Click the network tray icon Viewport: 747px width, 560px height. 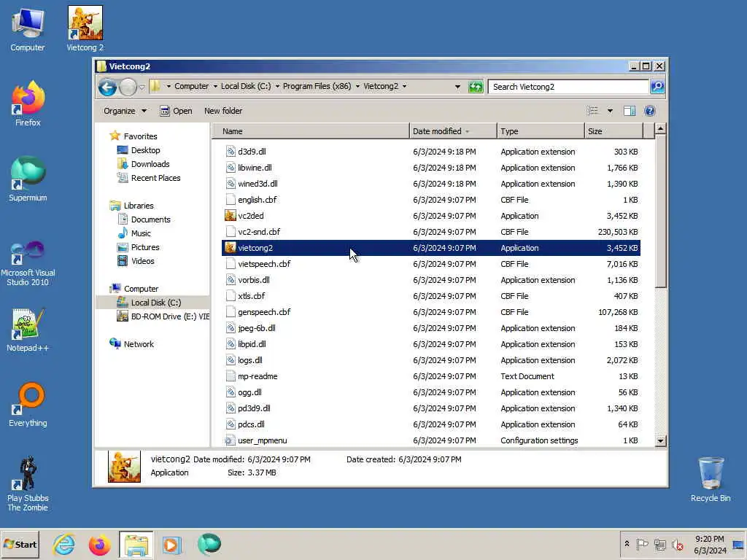659,544
